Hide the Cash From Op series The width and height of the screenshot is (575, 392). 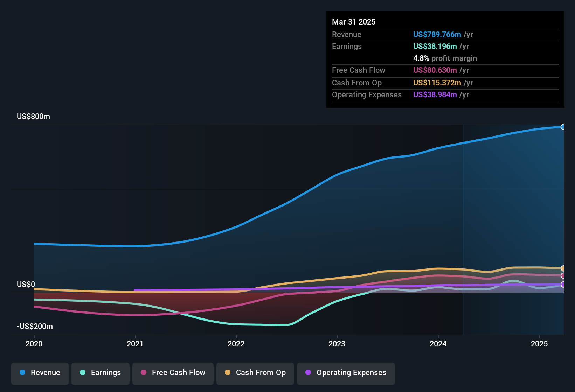[x=255, y=373]
